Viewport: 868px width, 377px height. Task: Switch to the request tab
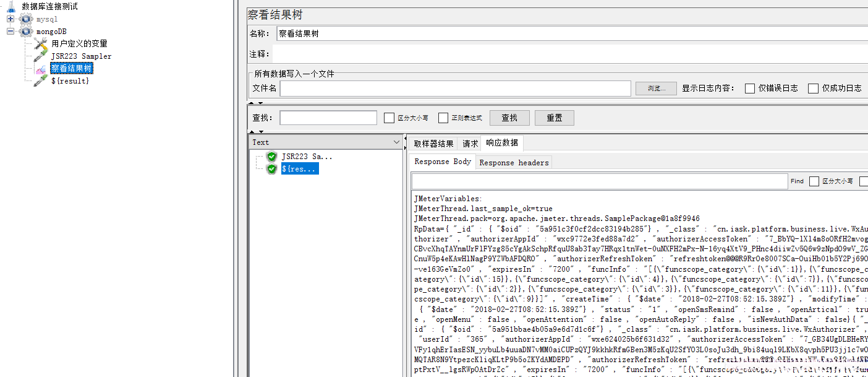pos(470,144)
